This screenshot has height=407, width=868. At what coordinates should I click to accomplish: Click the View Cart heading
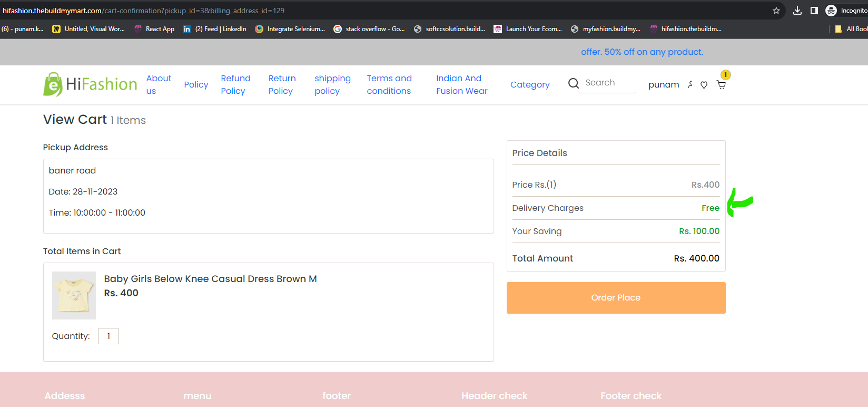click(x=75, y=120)
